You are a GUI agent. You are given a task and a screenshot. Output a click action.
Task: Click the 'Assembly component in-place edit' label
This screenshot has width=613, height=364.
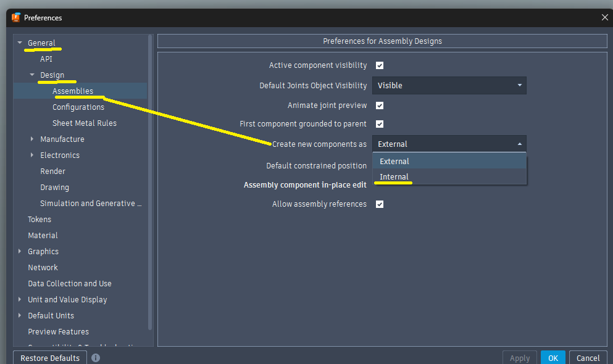click(305, 184)
